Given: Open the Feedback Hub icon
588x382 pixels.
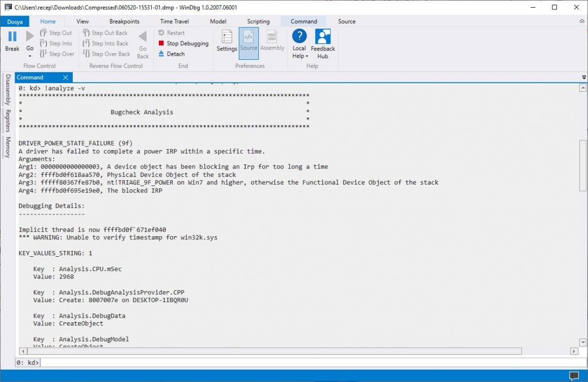Looking at the screenshot, I should click(x=323, y=37).
